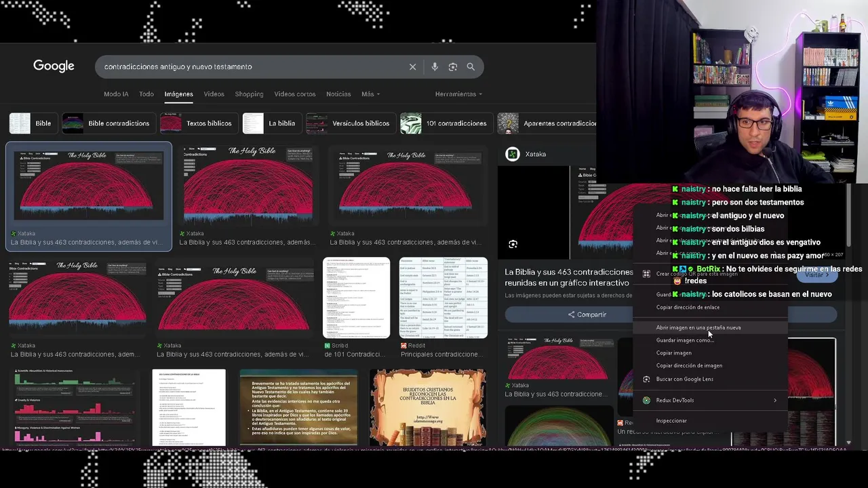Expand the Más dropdown
The image size is (868, 488).
[370, 94]
